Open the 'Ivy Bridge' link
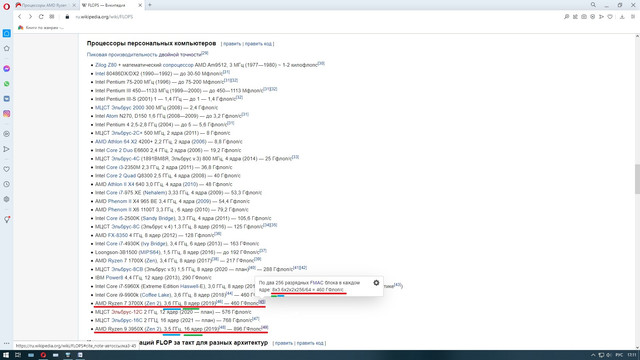The width and height of the screenshot is (640, 360). point(153,244)
